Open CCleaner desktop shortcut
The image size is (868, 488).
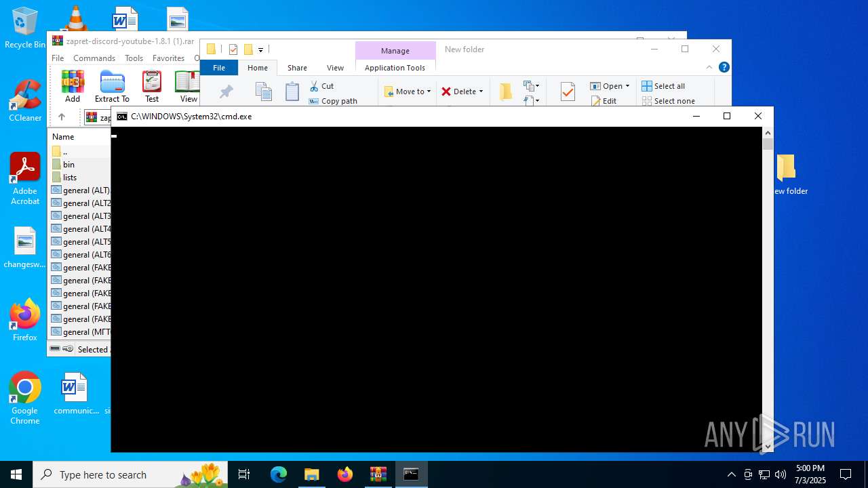coord(25,100)
